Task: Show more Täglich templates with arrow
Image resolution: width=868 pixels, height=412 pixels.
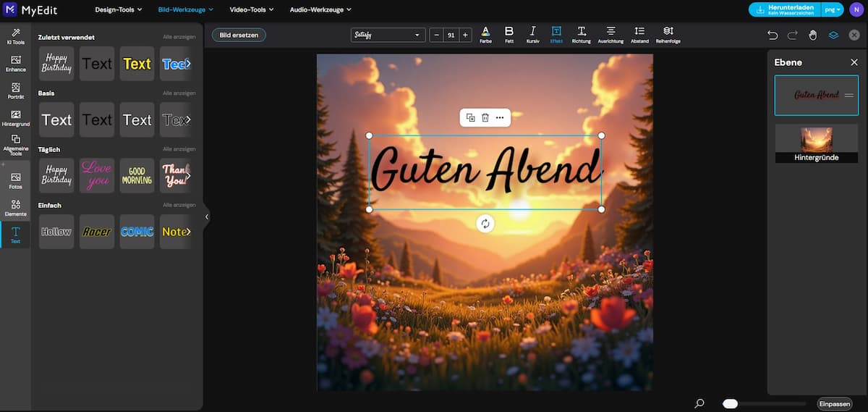Action: coord(188,175)
